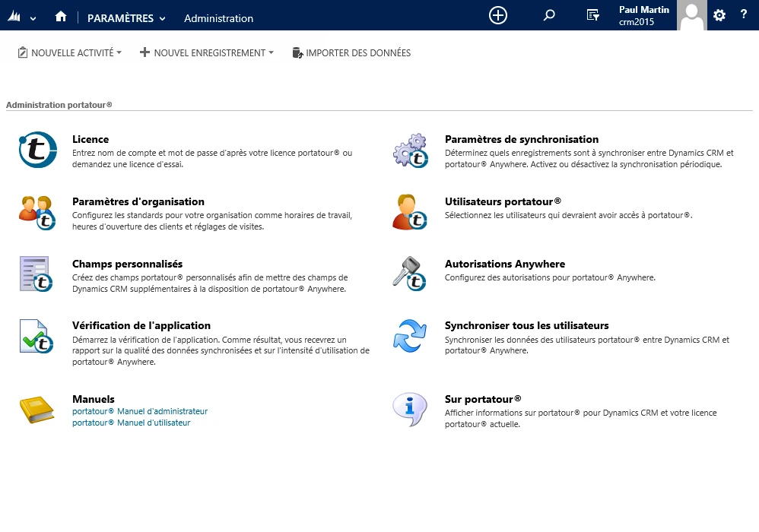This screenshot has width=759, height=532.
Task: Open Vérification de l'application
Action: pyautogui.click(x=141, y=325)
